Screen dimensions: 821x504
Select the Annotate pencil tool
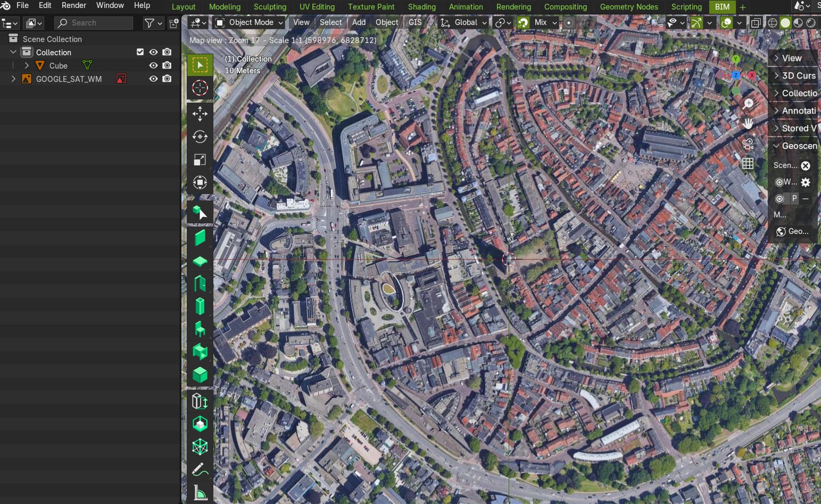(200, 469)
